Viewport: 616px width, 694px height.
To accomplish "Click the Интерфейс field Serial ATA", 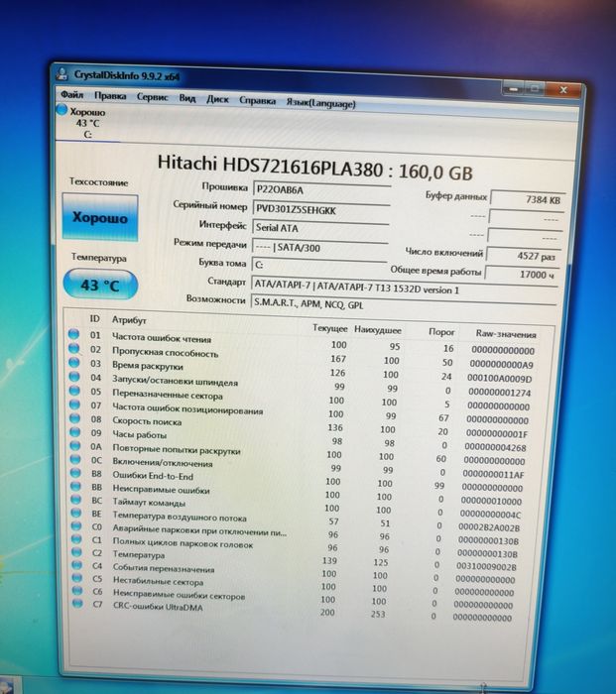I will (x=320, y=229).
